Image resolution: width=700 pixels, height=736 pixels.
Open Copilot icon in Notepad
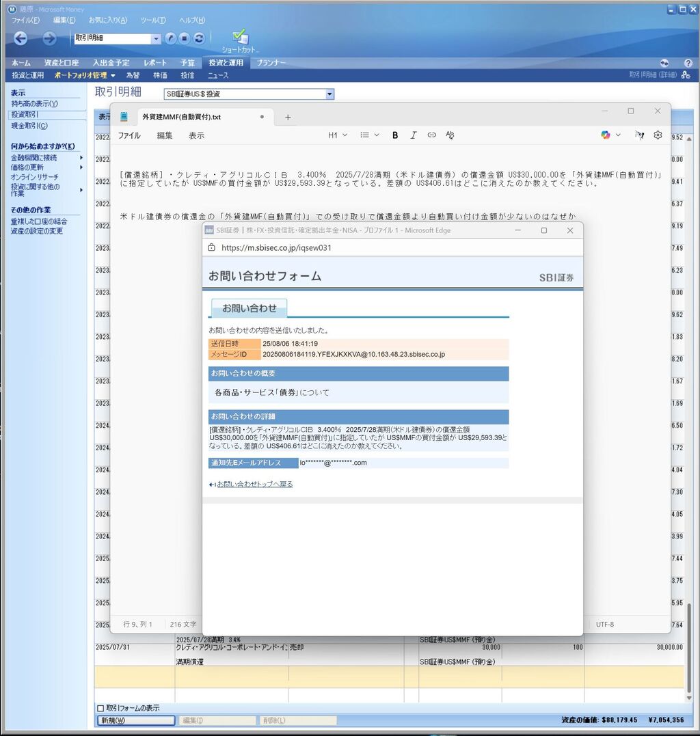605,135
